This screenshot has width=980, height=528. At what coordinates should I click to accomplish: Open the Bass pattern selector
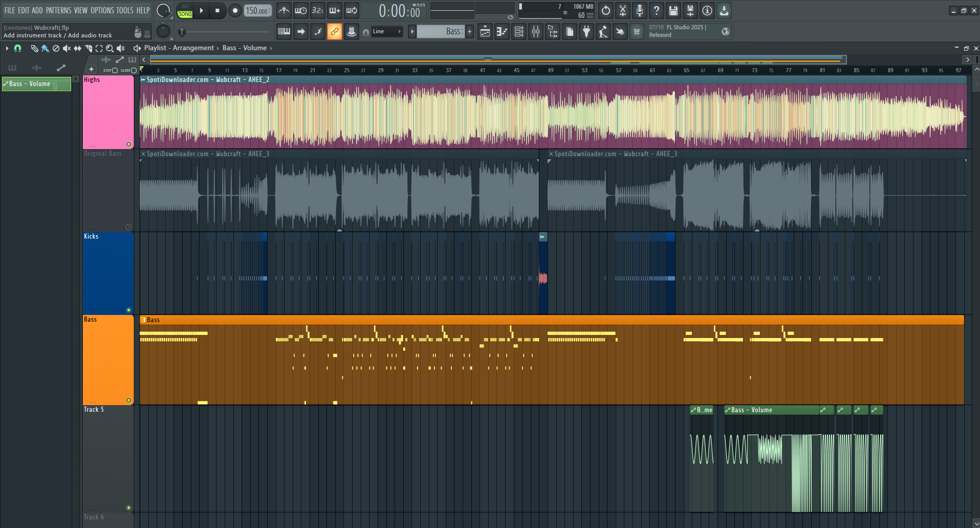pyautogui.click(x=441, y=32)
